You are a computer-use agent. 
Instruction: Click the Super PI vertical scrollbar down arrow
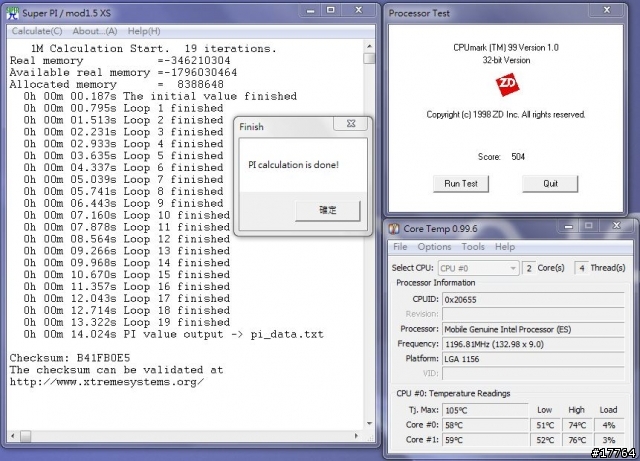pyautogui.click(x=369, y=423)
